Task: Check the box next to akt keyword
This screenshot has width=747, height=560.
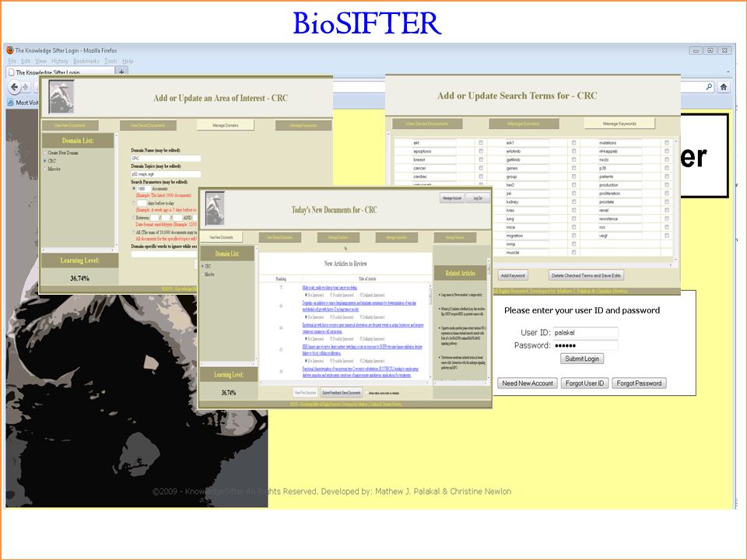Action: (481, 143)
